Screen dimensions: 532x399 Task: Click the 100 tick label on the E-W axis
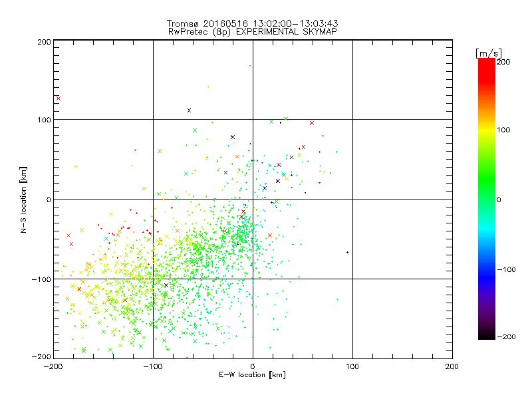point(352,366)
